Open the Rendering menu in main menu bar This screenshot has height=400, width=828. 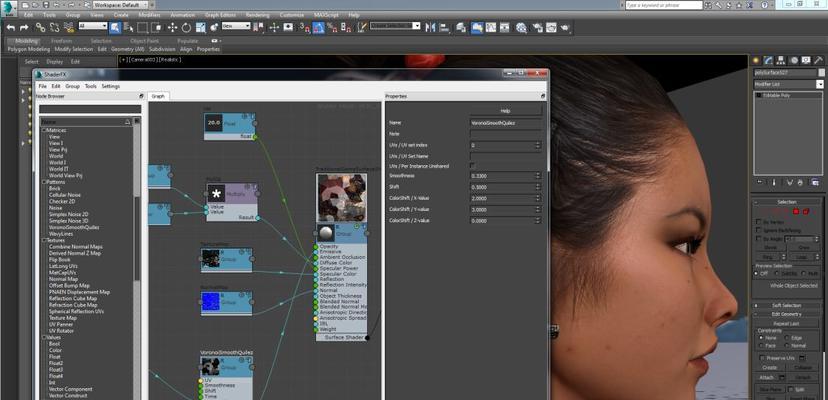pos(257,15)
